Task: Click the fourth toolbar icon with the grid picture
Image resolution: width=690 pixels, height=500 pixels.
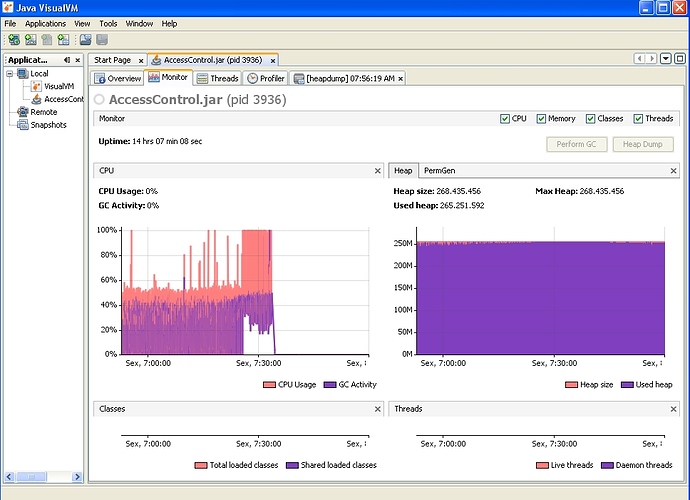Action: (x=63, y=40)
